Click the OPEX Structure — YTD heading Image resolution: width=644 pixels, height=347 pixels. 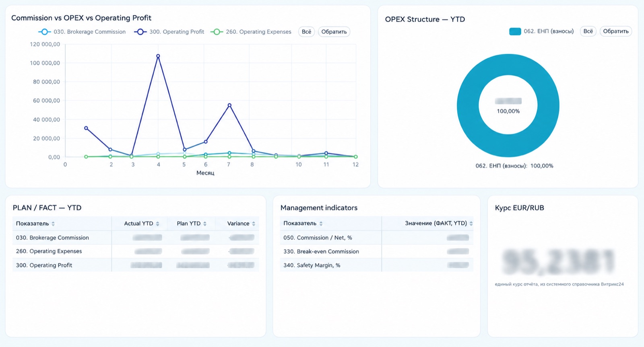[425, 19]
